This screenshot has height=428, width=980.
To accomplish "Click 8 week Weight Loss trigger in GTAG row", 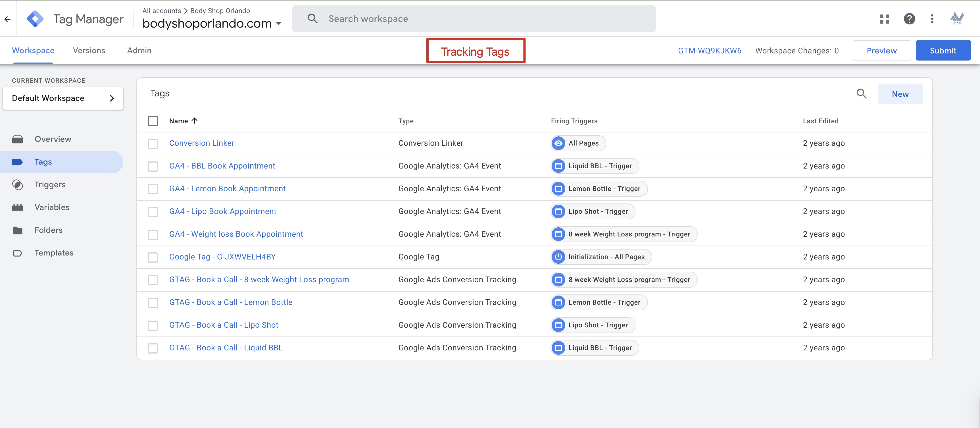I will coord(624,279).
